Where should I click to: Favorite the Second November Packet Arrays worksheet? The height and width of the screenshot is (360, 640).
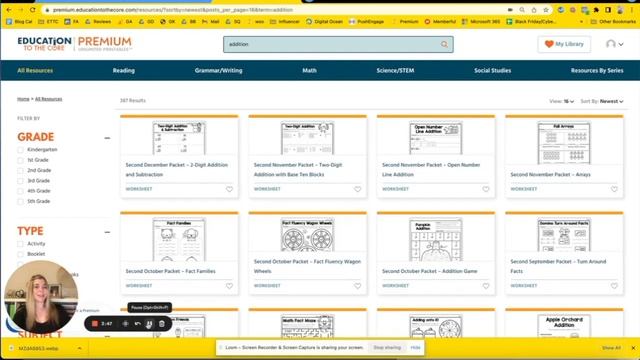(x=614, y=189)
